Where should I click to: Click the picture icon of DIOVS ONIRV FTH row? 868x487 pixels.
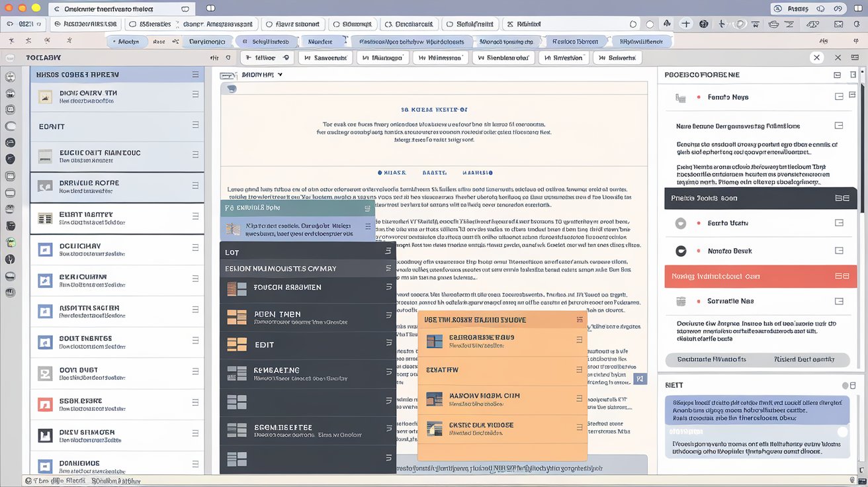[x=45, y=97]
